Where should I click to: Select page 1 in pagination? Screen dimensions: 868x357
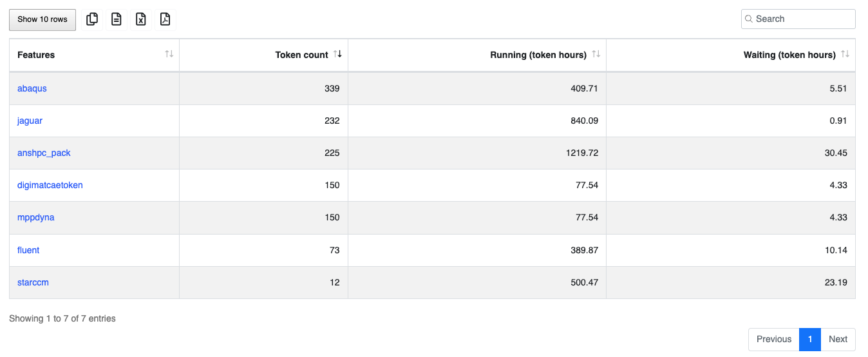click(810, 339)
